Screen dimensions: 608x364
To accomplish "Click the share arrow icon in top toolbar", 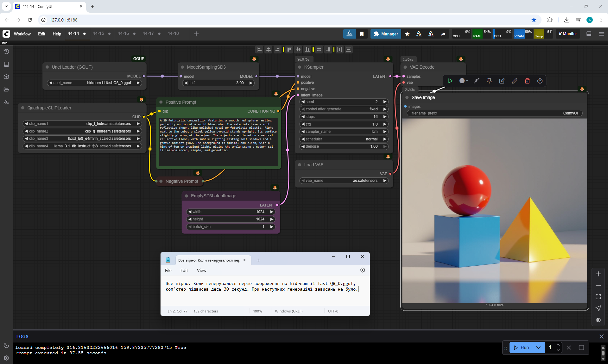I will [443, 34].
